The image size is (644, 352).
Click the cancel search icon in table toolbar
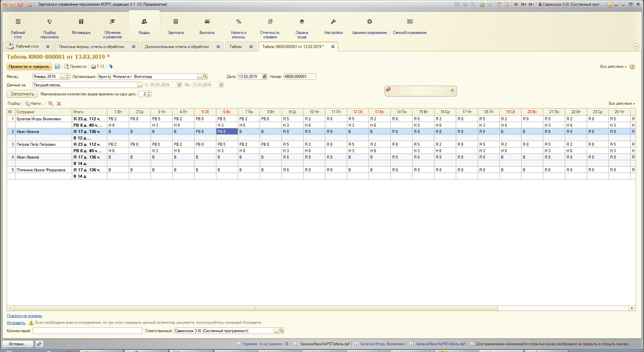[51, 103]
